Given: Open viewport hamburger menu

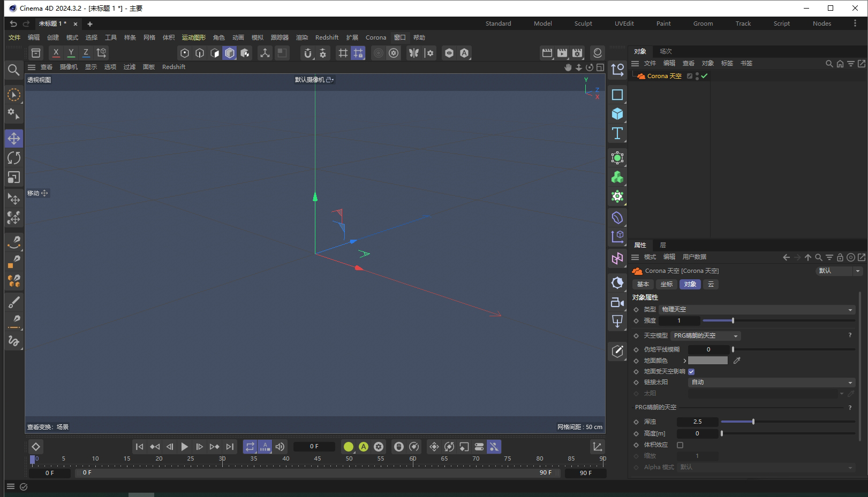Looking at the screenshot, I should pos(32,67).
